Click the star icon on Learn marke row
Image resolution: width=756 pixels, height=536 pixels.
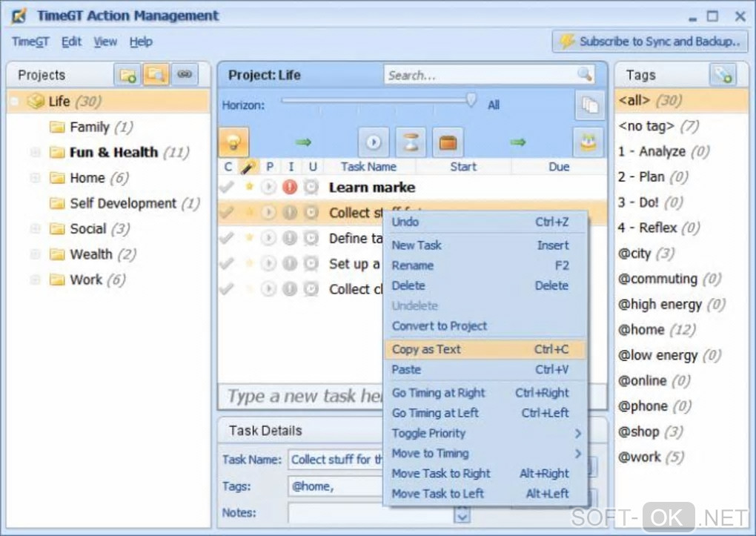pos(249,186)
